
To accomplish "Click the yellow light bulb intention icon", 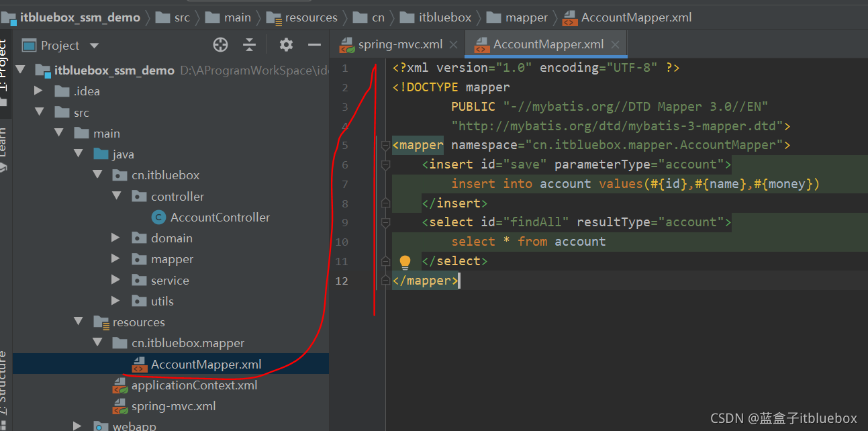I will pyautogui.click(x=405, y=262).
